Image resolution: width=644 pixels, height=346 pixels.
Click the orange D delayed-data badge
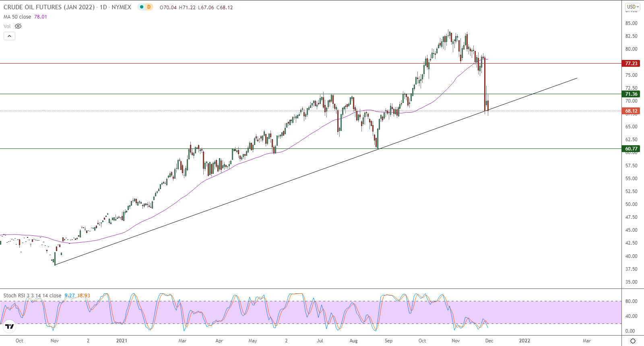click(x=149, y=7)
